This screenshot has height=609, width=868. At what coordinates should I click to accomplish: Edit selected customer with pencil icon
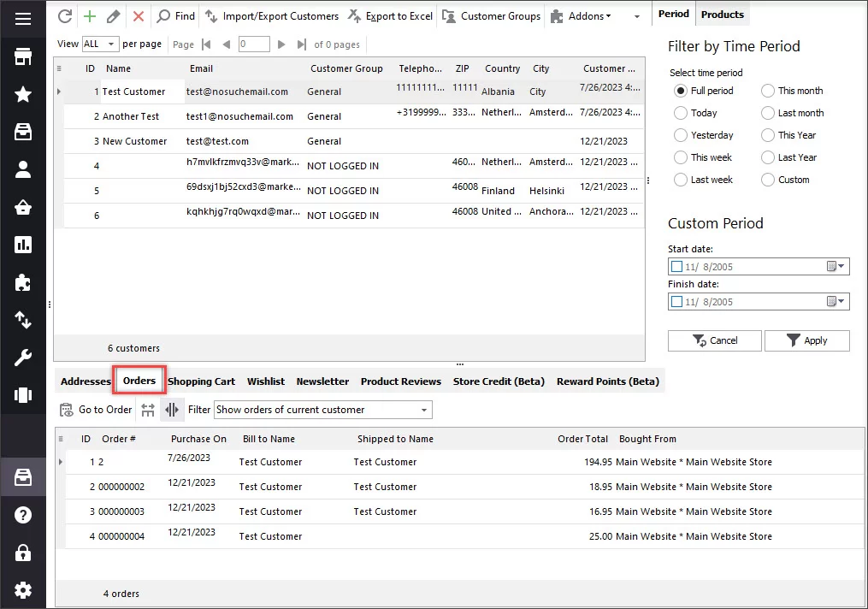[x=113, y=16]
